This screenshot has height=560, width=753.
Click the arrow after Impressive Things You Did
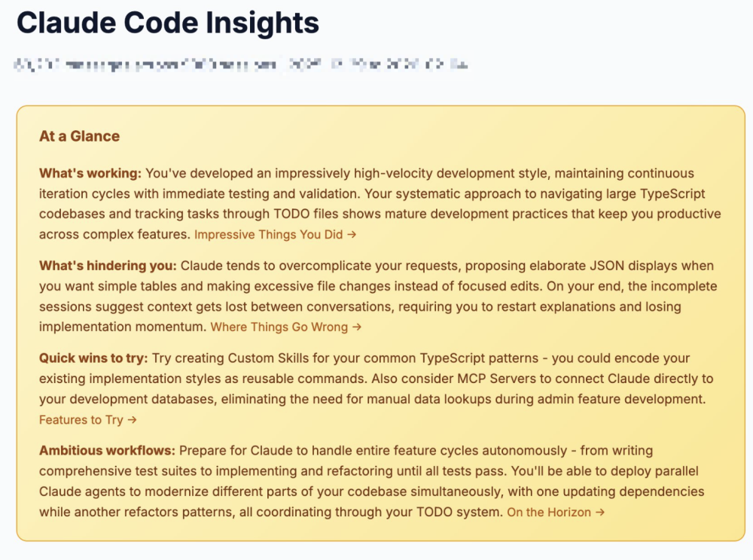[x=352, y=234]
